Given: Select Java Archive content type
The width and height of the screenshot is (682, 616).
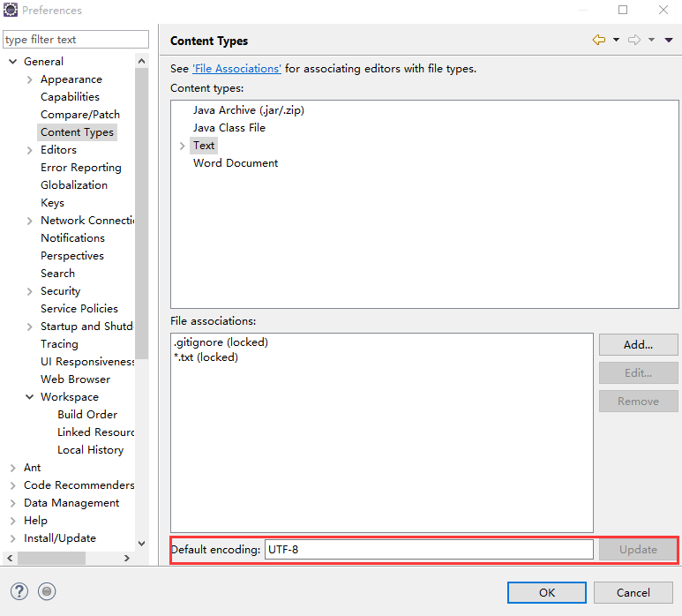Looking at the screenshot, I should click(248, 110).
